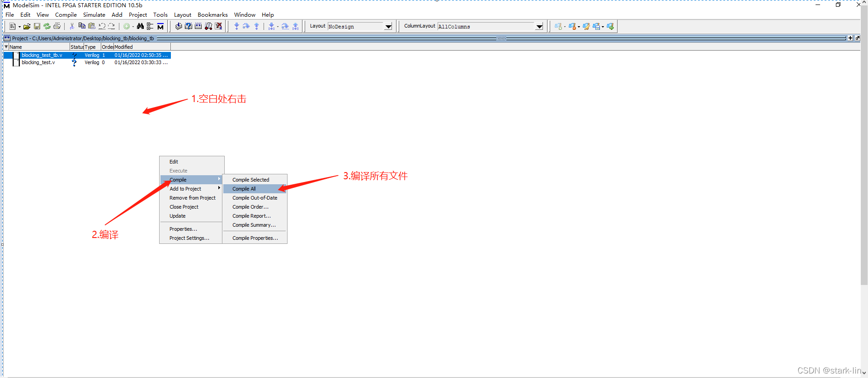Viewport: 868px width, 378px height.
Task: Click the Undo toolbar icon
Action: [x=102, y=26]
